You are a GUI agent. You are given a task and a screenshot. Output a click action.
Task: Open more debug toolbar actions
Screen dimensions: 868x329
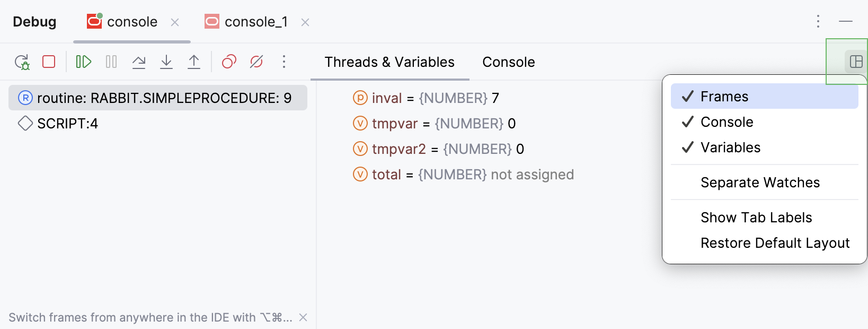coord(284,62)
